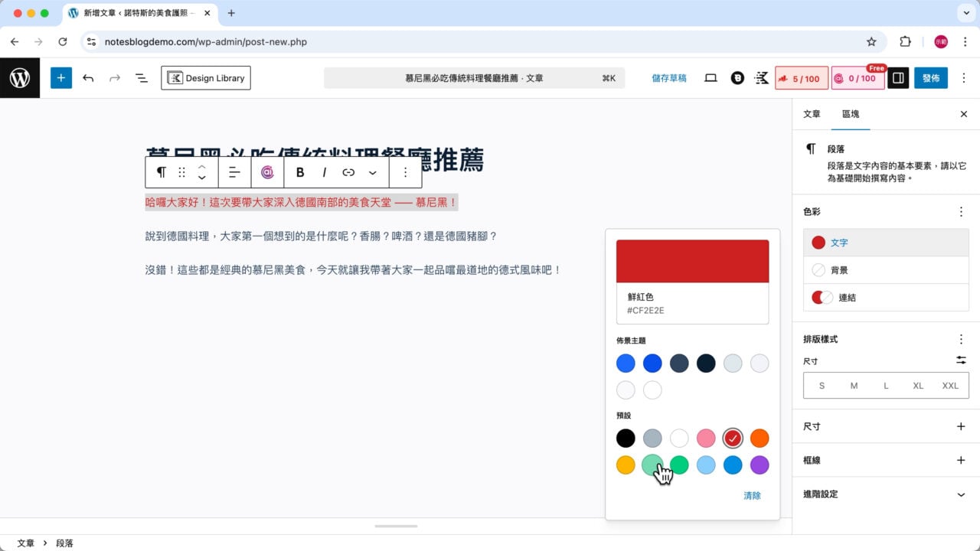Screen dimensions: 980x551
Task: Click the 清除 link to clear the color
Action: 752,495
